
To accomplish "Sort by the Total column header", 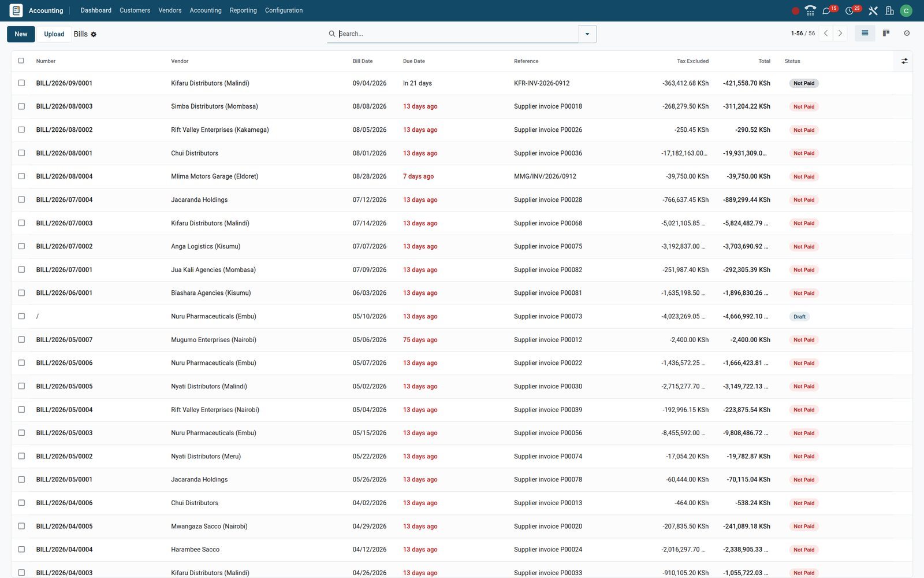I will [764, 61].
